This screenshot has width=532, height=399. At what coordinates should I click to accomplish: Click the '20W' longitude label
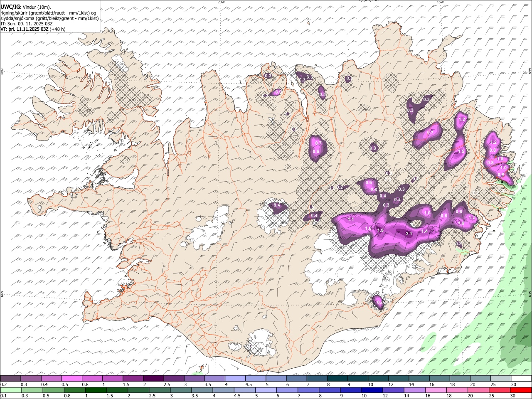click(x=221, y=2)
